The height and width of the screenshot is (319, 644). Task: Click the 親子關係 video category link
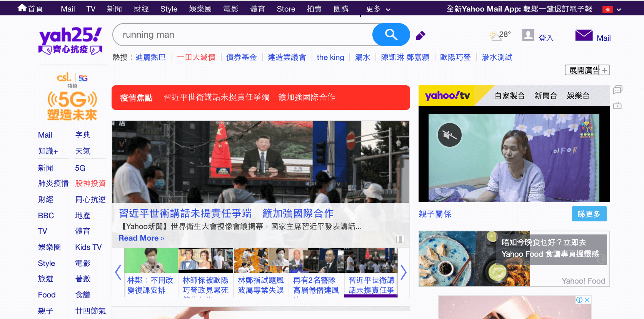point(435,214)
